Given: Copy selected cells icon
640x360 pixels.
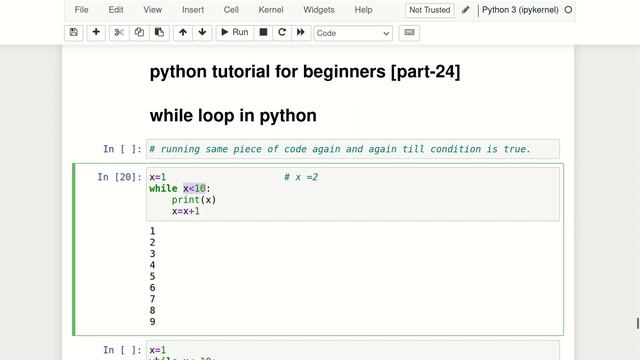Looking at the screenshot, I should click(x=139, y=33).
